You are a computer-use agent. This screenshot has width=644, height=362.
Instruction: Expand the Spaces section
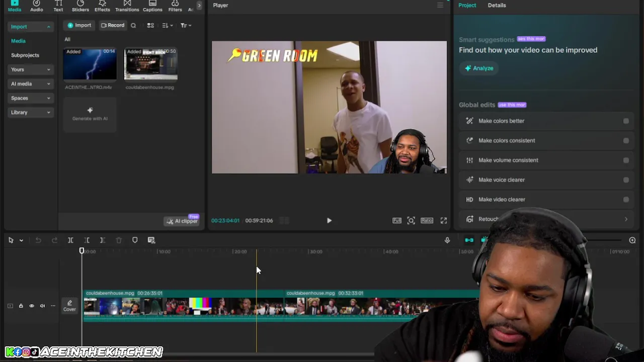(31, 98)
